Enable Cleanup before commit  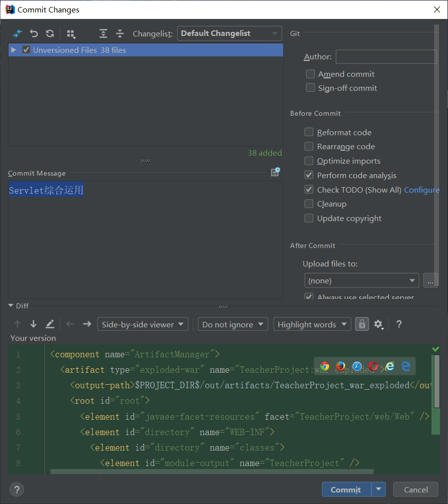point(309,204)
